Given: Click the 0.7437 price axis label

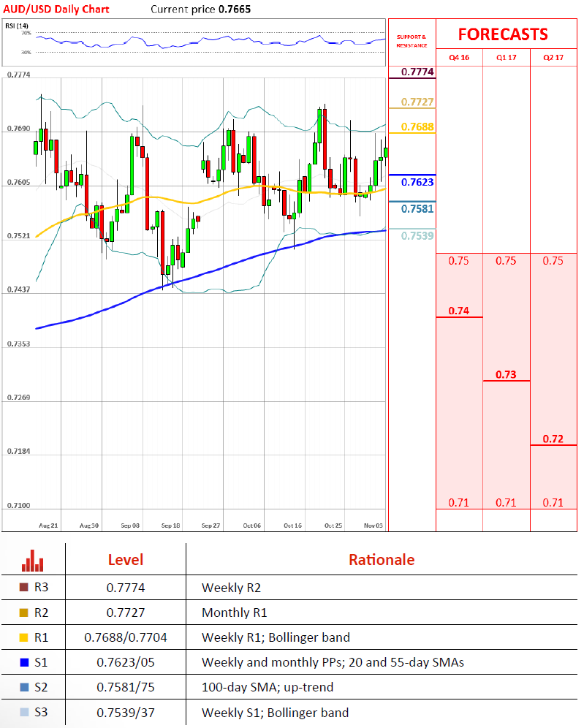Looking at the screenshot, I should (x=18, y=289).
